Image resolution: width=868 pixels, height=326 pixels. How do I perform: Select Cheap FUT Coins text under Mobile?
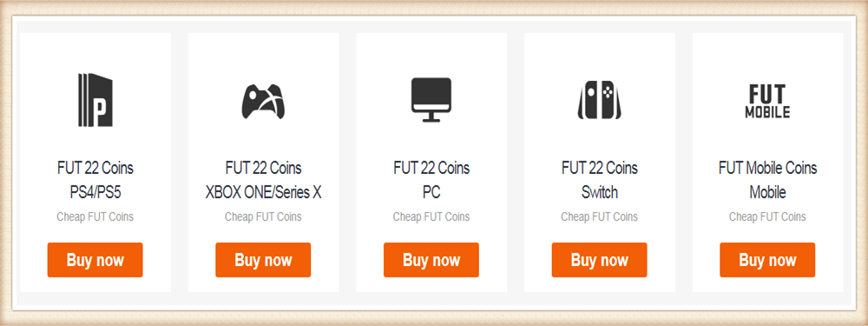point(767,216)
